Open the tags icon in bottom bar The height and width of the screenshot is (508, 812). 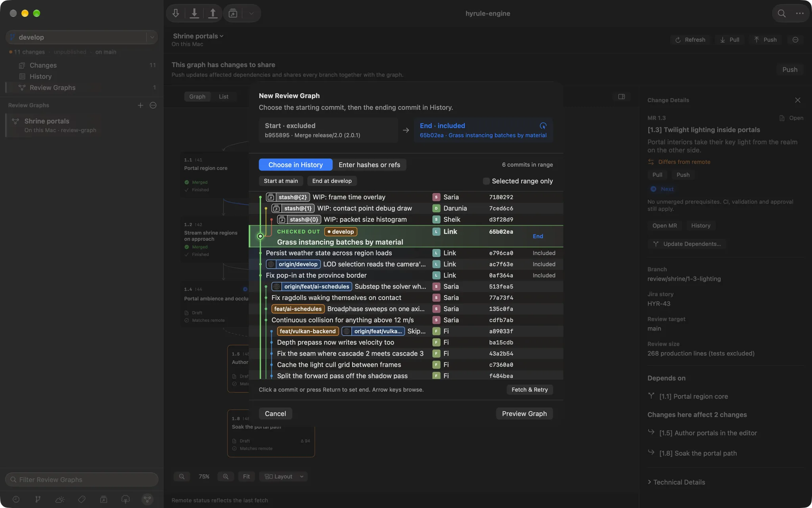pos(82,499)
